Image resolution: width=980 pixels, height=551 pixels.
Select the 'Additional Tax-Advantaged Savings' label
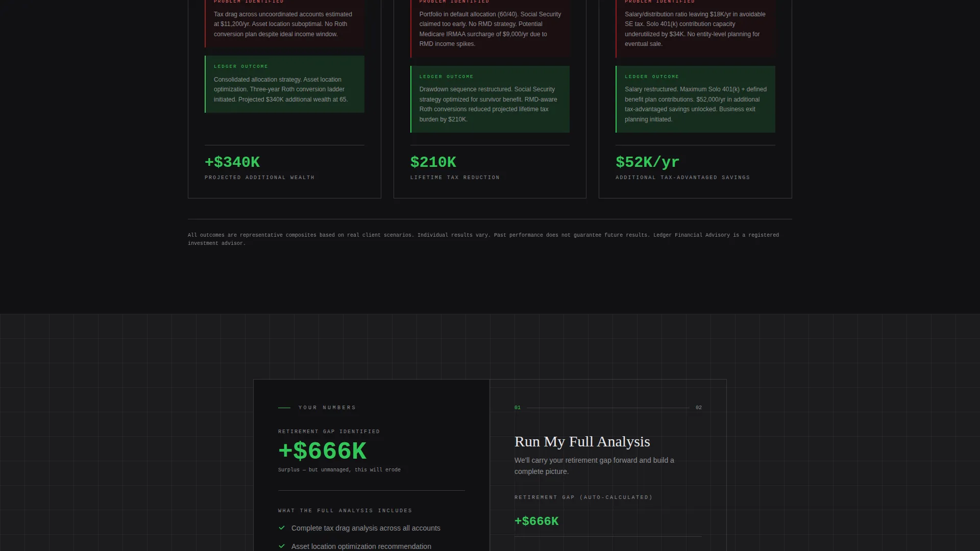click(x=682, y=178)
